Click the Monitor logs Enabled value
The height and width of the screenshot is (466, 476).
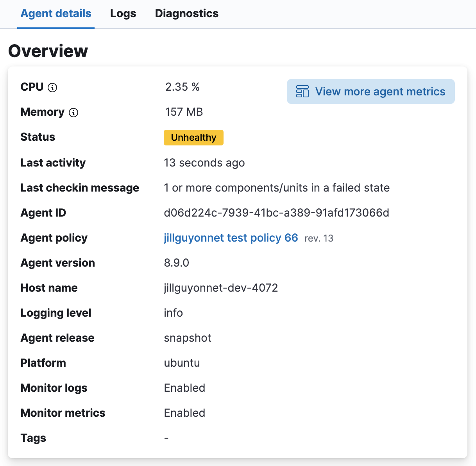click(x=184, y=388)
